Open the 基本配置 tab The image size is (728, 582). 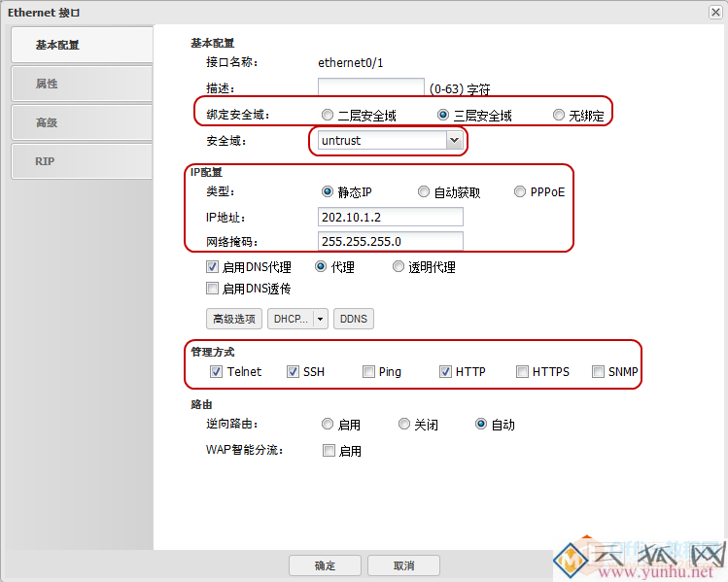(x=82, y=45)
